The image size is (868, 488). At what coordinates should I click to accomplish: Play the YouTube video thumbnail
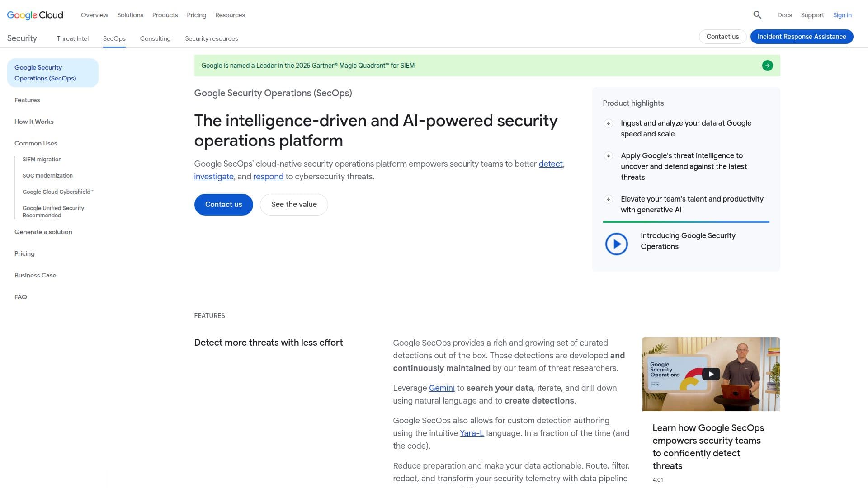(711, 374)
